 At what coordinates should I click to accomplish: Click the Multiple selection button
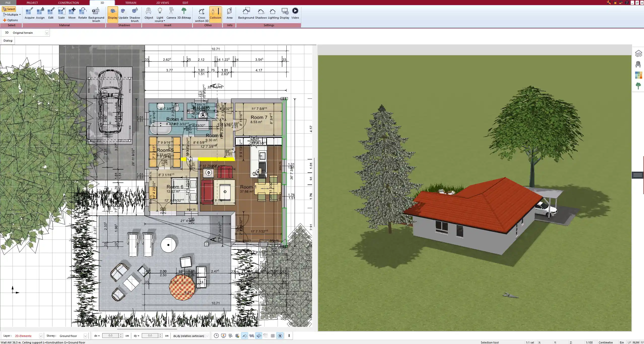point(12,15)
